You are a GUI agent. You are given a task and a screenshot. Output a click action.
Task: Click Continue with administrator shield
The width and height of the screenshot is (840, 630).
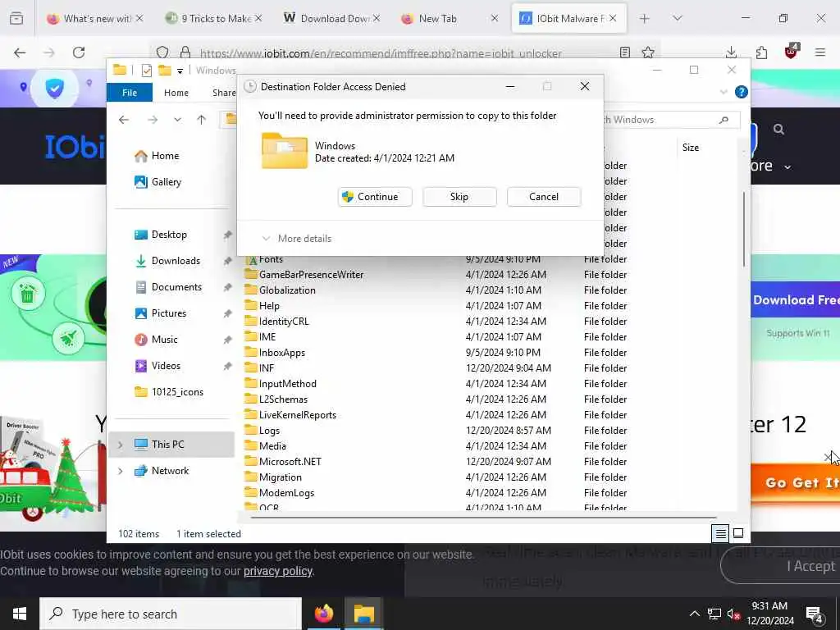click(375, 197)
